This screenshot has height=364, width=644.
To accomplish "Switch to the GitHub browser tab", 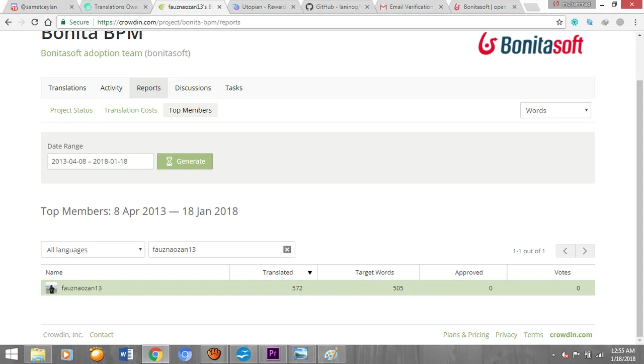I will [338, 7].
